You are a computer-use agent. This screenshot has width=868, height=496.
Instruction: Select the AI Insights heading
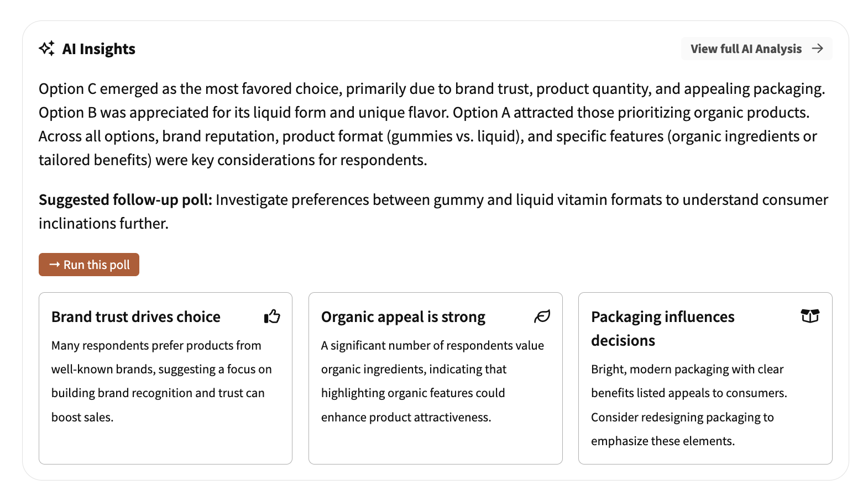click(98, 49)
